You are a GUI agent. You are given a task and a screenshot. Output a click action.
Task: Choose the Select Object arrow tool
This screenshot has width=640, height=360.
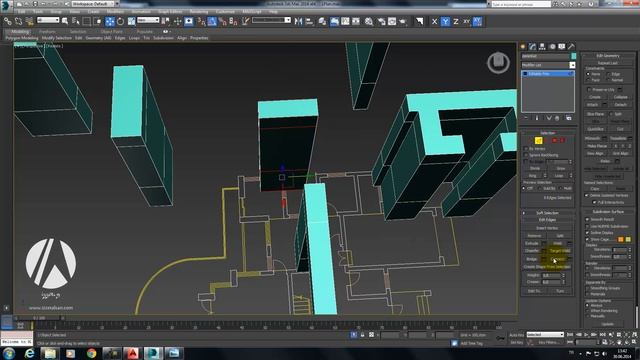click(x=65, y=21)
